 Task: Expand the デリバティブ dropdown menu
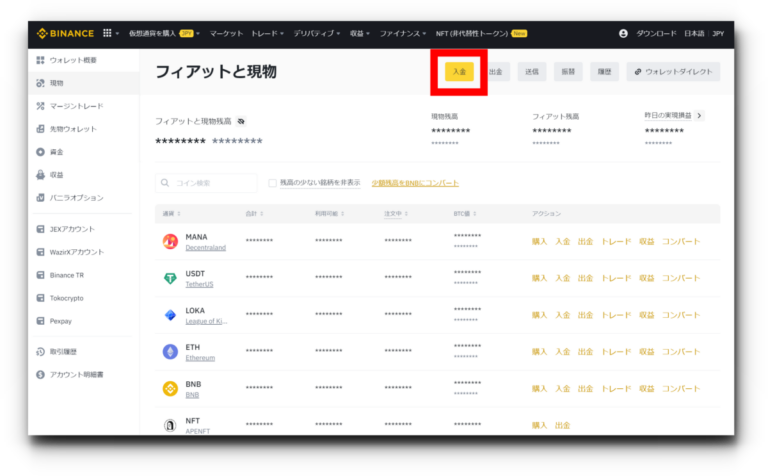(317, 33)
